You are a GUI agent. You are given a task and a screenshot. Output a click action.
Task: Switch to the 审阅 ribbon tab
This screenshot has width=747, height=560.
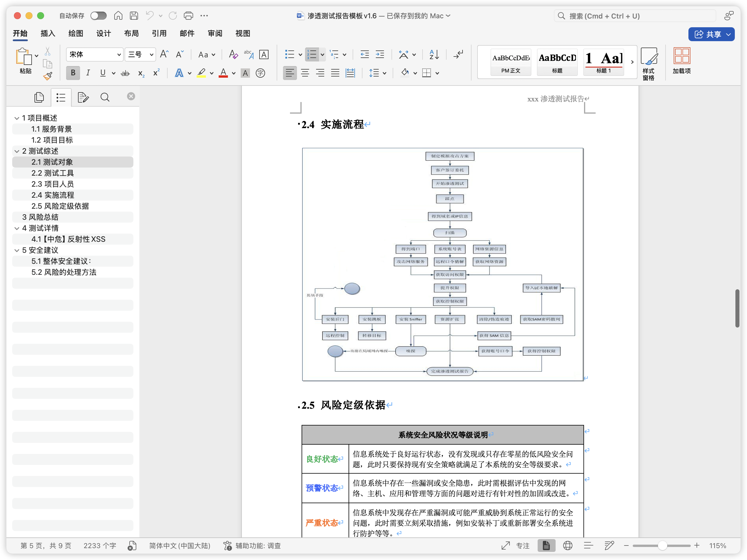click(215, 33)
